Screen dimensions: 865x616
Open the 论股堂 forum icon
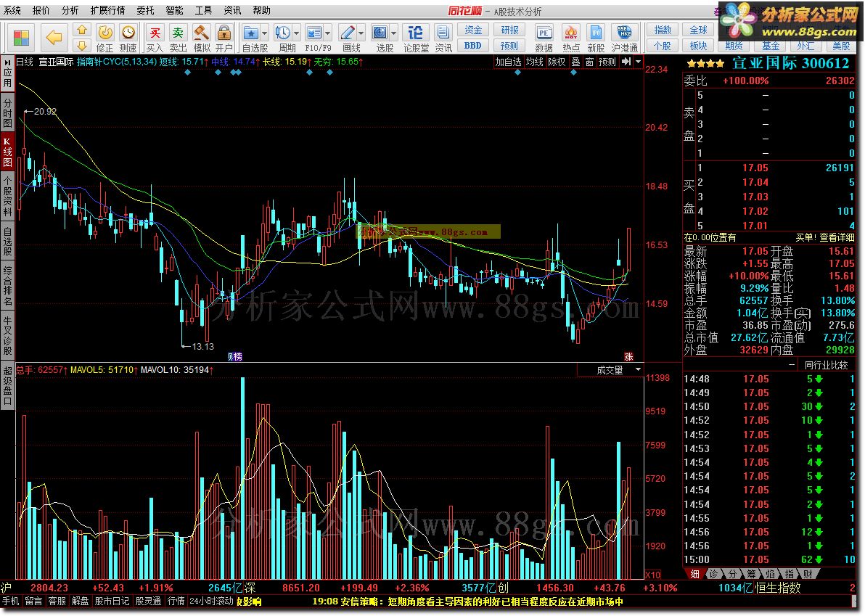point(415,33)
